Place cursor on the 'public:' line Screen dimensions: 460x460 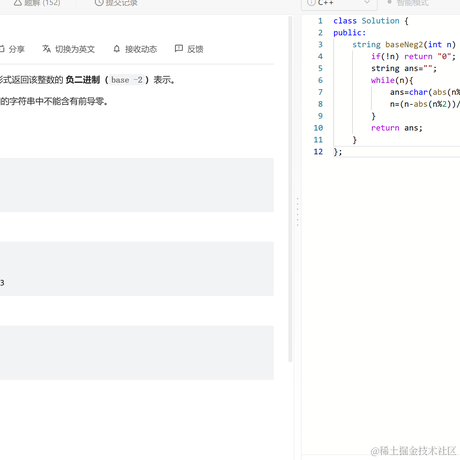pos(349,33)
